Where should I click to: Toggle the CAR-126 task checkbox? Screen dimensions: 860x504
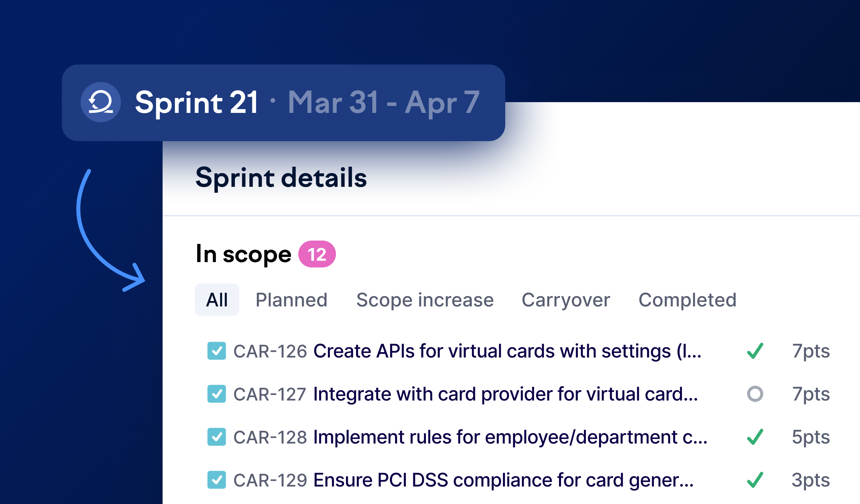point(217,351)
